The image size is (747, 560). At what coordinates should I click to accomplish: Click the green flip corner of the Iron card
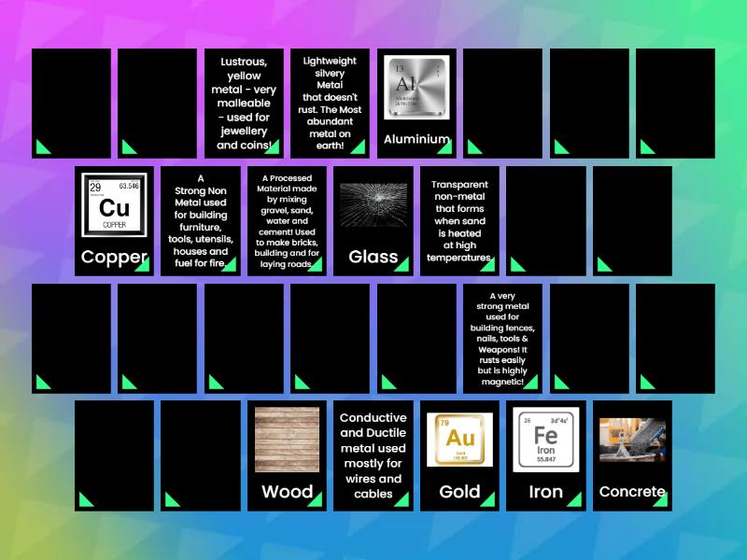tap(576, 500)
